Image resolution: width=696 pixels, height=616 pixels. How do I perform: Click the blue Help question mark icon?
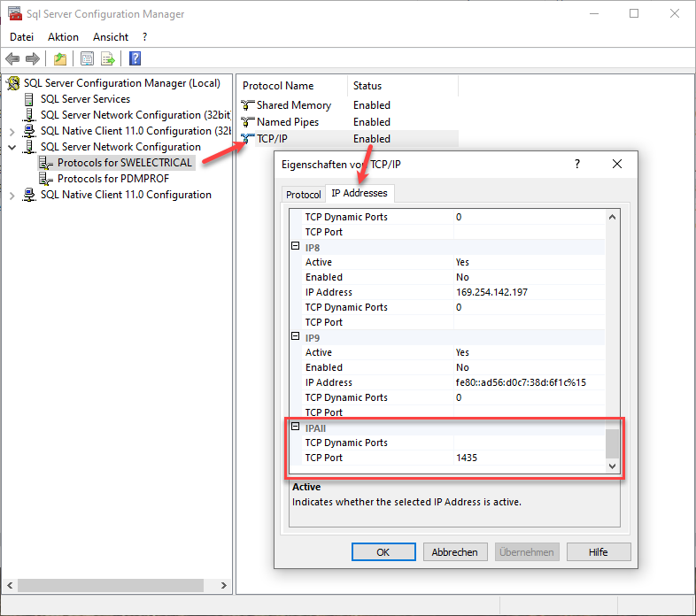(x=135, y=59)
